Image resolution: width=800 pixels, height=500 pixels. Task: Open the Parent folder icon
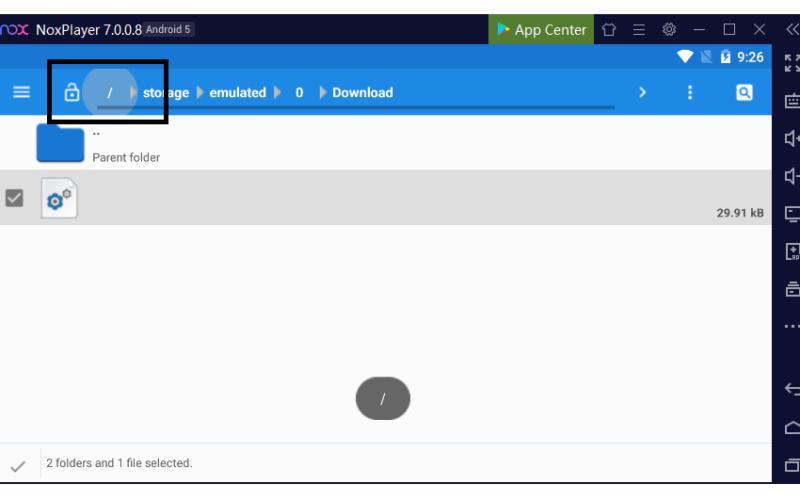pos(60,143)
